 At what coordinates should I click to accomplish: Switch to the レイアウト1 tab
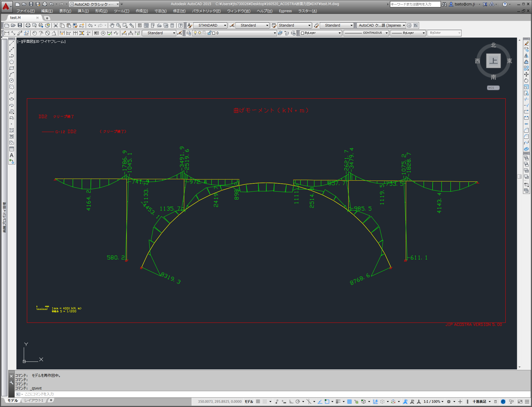click(34, 400)
